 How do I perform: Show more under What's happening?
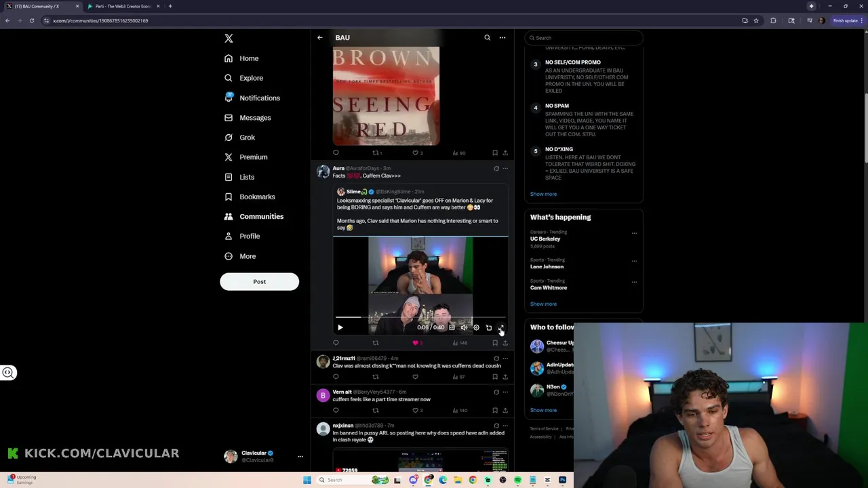(543, 304)
